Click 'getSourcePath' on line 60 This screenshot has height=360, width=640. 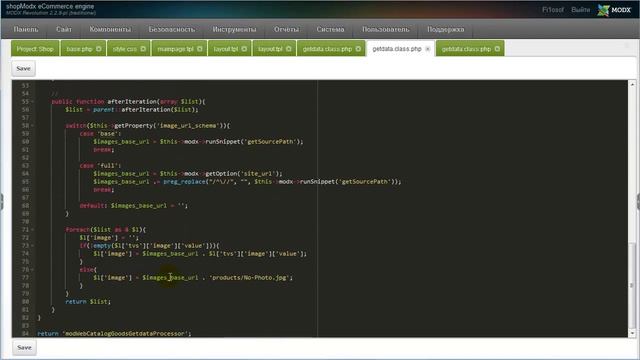click(x=271, y=142)
